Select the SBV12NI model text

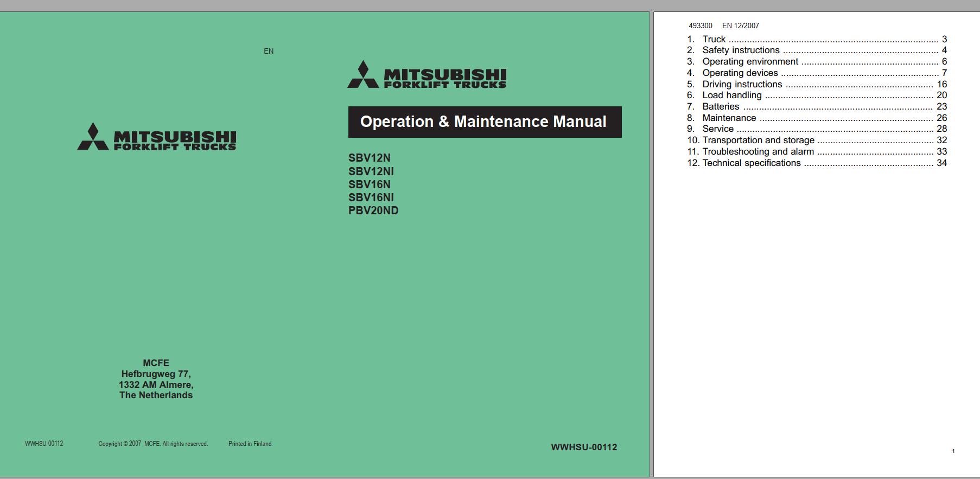371,171
